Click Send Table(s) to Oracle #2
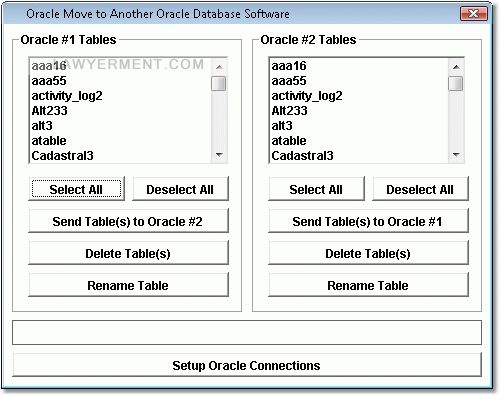500x396 pixels. coord(128,221)
